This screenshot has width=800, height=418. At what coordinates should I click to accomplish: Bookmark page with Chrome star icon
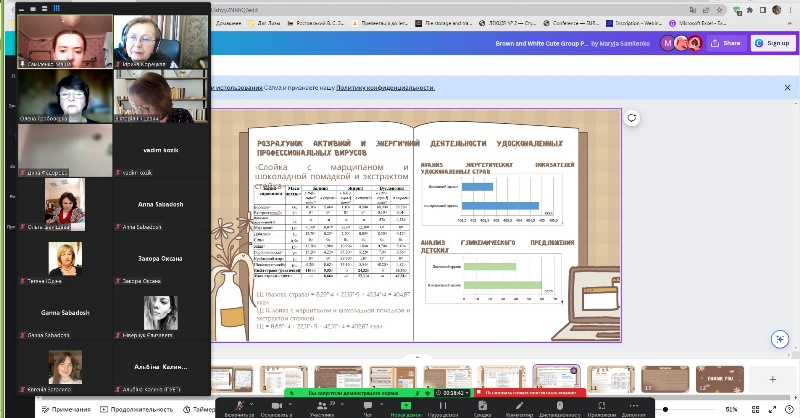click(x=719, y=10)
